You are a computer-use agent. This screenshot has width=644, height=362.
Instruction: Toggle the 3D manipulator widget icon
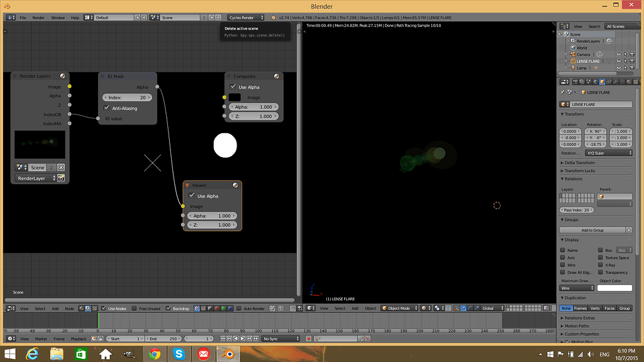point(457,308)
